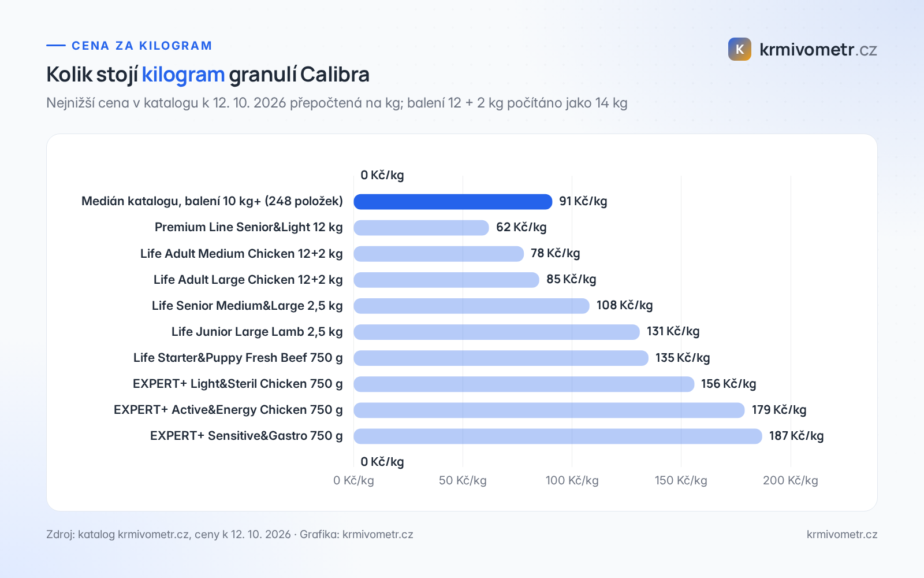Screen dimensions: 924x578
Task: Click the 'Life Adult Medium Chicken 12+2 kg' label
Action: [x=241, y=254]
